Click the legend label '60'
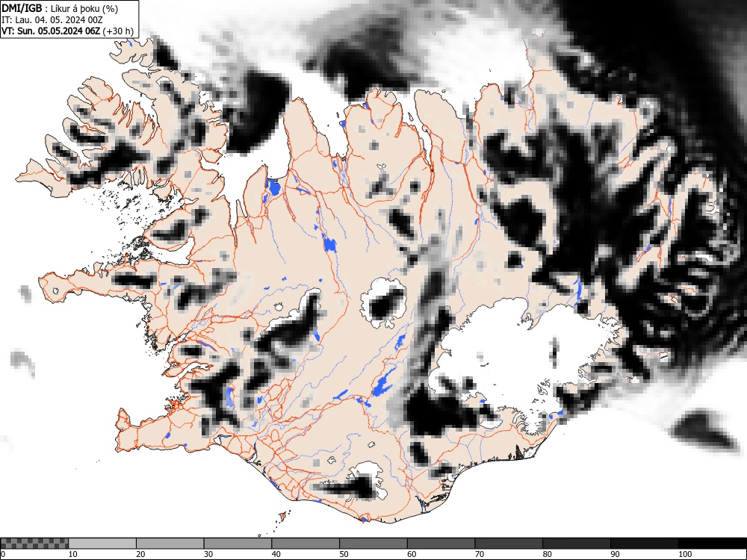Viewport: 747px width, 560px height. tap(412, 554)
